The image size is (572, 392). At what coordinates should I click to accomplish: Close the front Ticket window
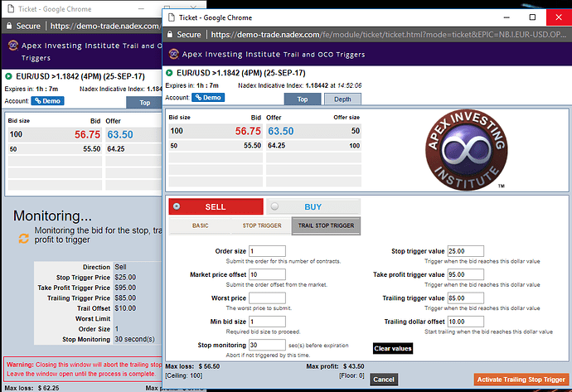click(559, 17)
